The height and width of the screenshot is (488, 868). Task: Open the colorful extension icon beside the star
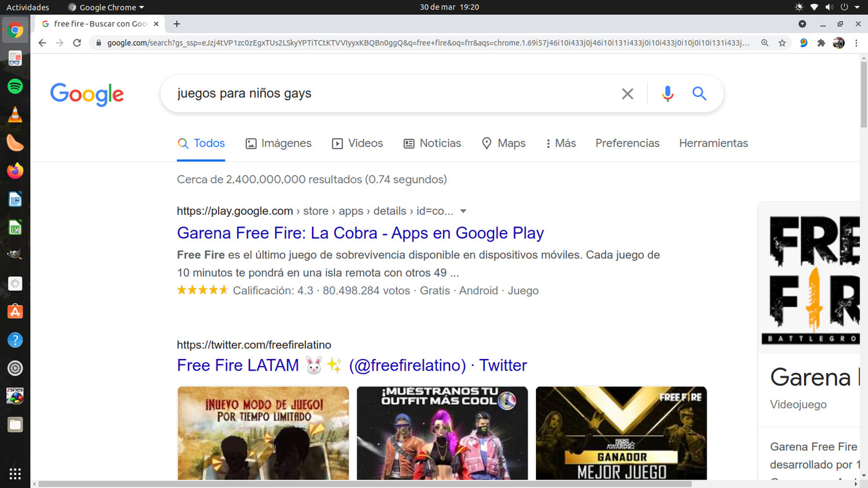(x=803, y=43)
